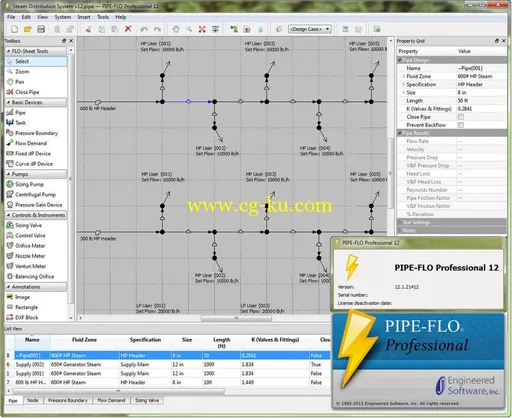Close the Property Grid panel

coord(504,41)
